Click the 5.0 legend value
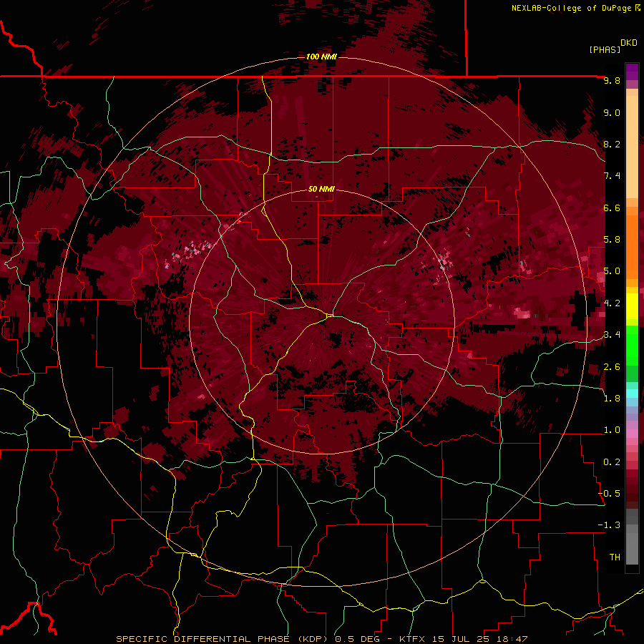The height and width of the screenshot is (644, 644). (612, 271)
